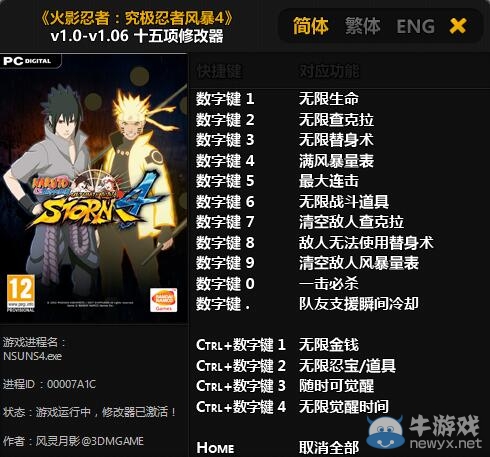Viewport: 490px width, 457px height.
Task: Click the 风灵月影@3DMGAME author text
Action: (89, 441)
